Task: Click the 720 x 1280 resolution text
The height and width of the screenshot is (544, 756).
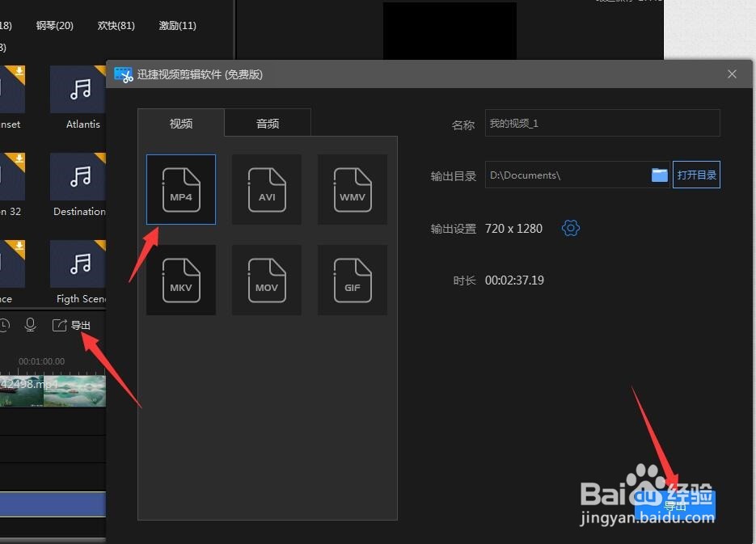Action: coord(513,229)
